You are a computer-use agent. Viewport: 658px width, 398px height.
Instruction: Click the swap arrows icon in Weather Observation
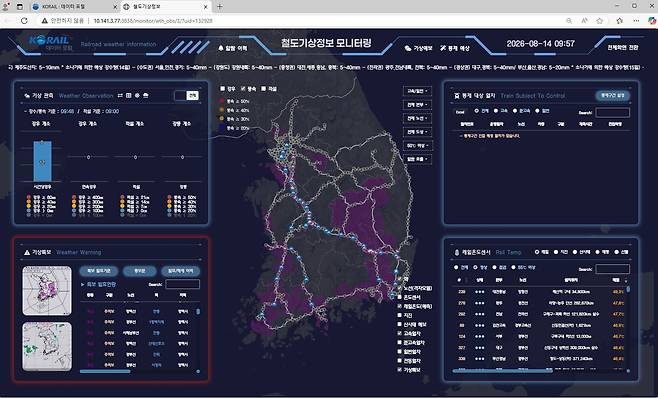[x=120, y=96]
